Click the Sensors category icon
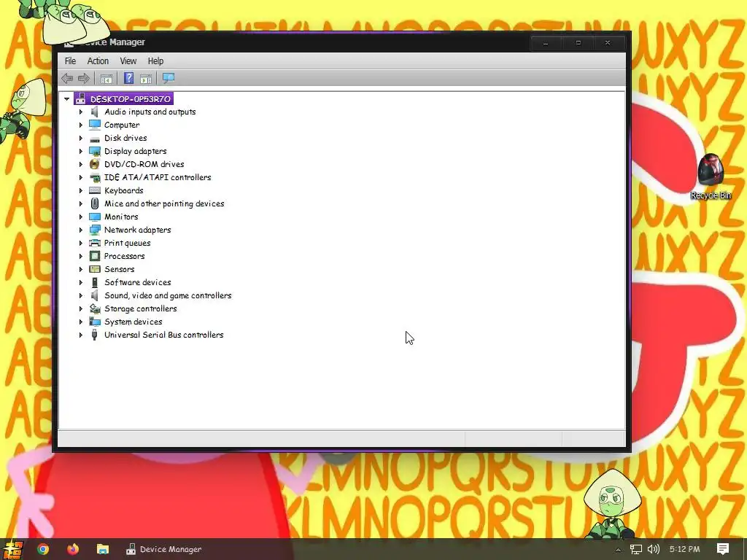 95,269
